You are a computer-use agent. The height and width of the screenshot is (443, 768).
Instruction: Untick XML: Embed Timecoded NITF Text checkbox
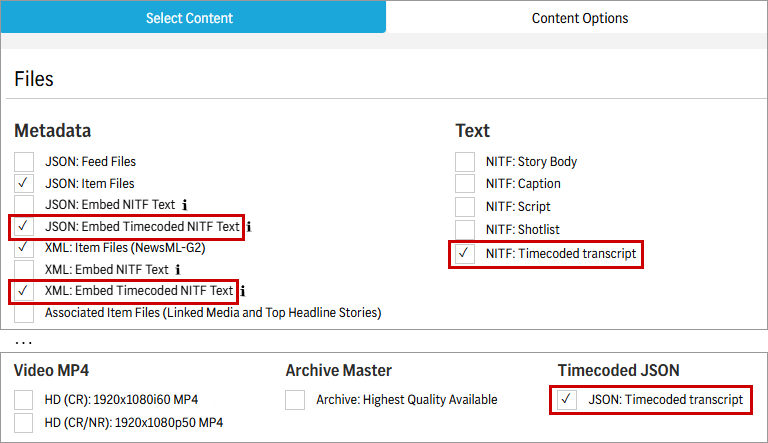[24, 291]
